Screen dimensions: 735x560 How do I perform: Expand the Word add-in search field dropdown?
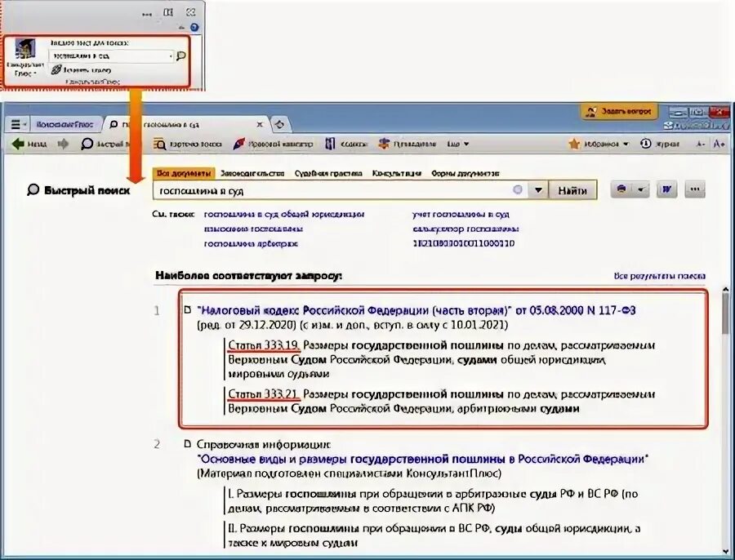pyautogui.click(x=171, y=56)
